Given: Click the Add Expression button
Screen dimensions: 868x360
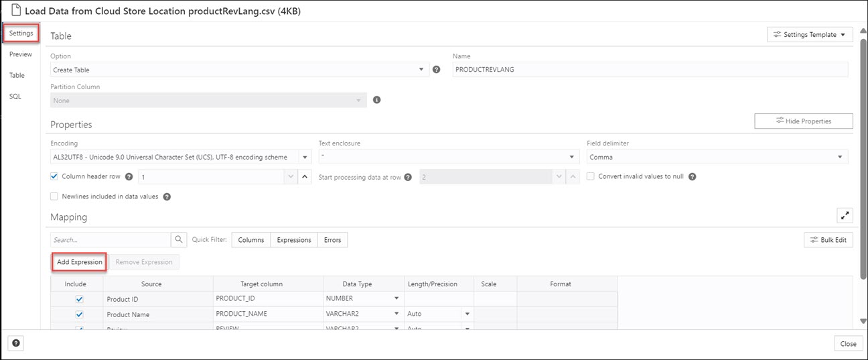Looking at the screenshot, I should coord(79,262).
